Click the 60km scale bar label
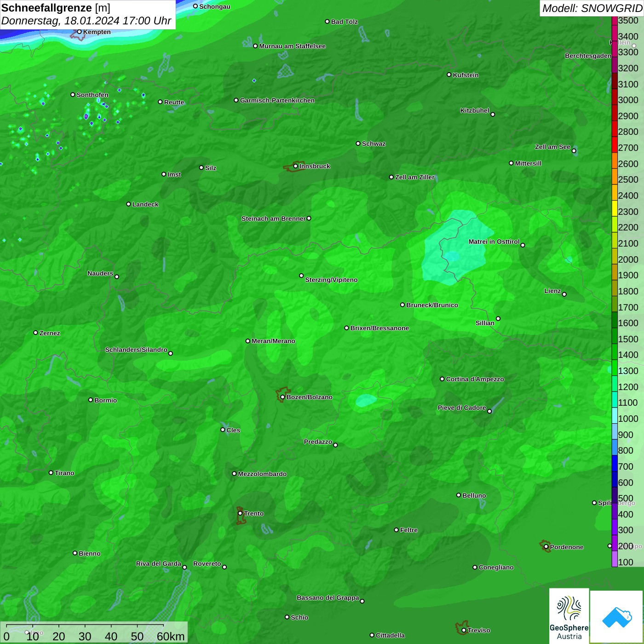 click(171, 636)
